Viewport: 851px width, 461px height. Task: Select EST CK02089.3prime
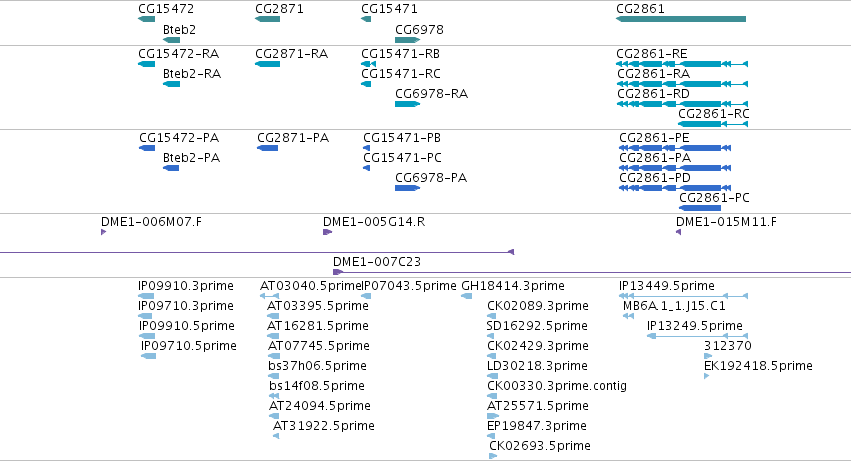coord(492,317)
